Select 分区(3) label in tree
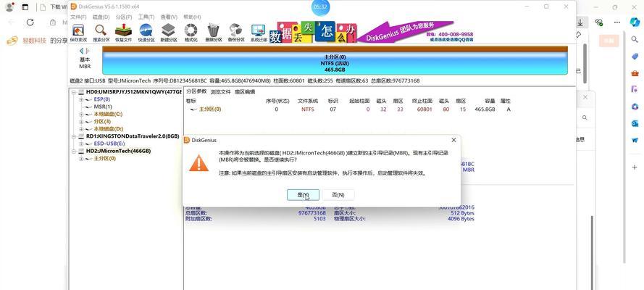Screen dimensions: 644x290 [102, 122]
